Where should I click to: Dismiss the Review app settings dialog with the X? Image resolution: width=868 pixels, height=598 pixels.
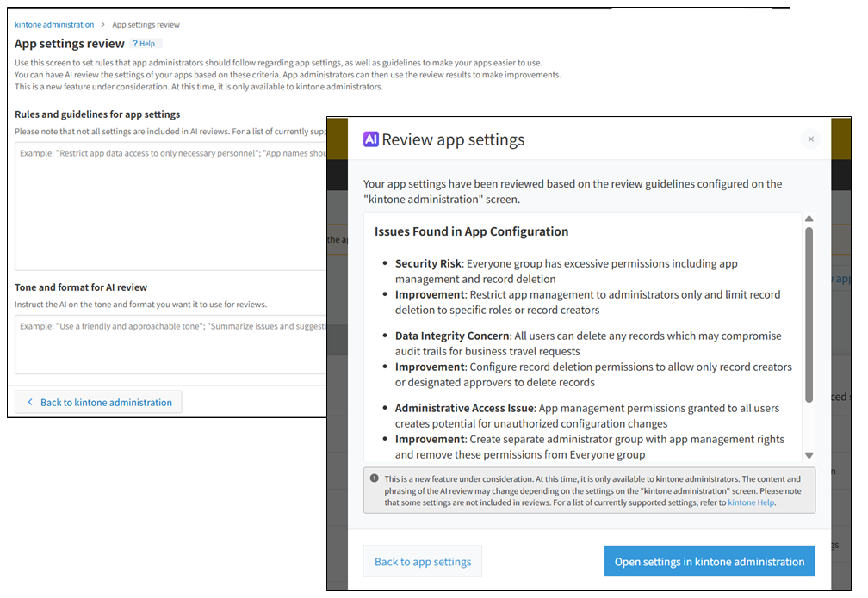pos(810,139)
